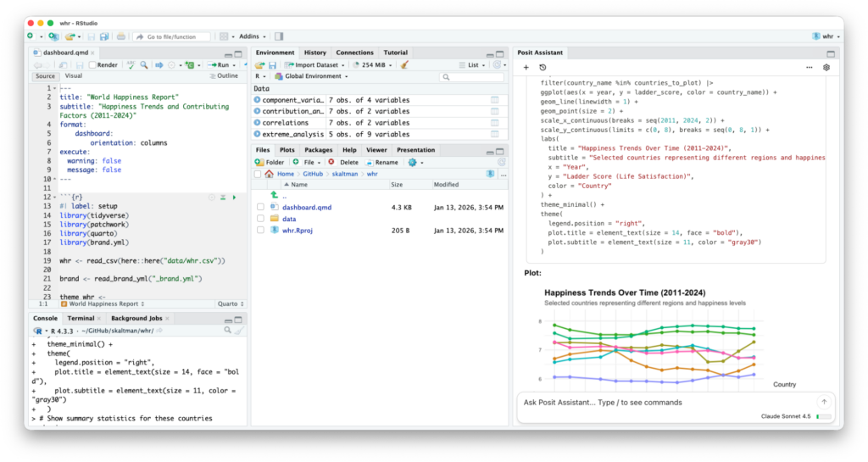This screenshot has width=868, height=462.
Task: Click the Insert new code chunk icon
Action: (190, 64)
